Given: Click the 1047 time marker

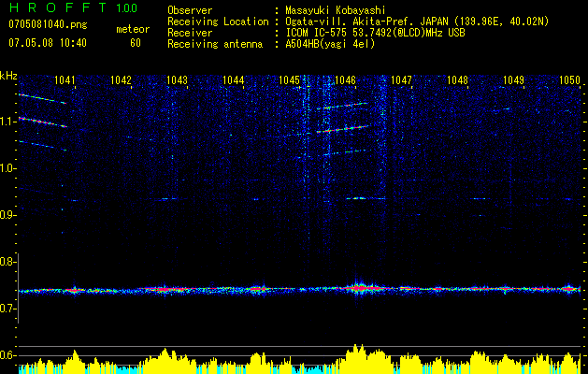Looking at the screenshot, I should click(x=401, y=80).
